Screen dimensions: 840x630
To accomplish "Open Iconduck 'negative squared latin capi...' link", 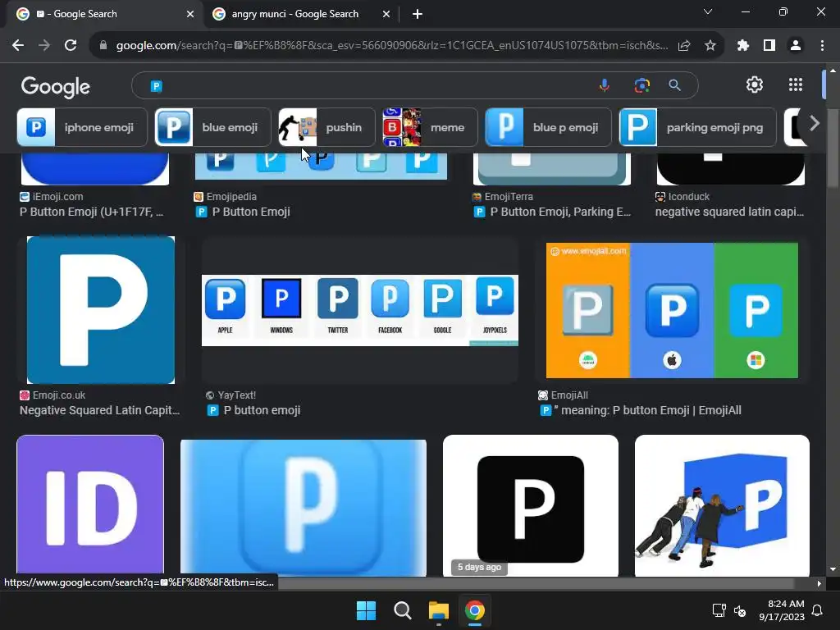I will pos(729,212).
